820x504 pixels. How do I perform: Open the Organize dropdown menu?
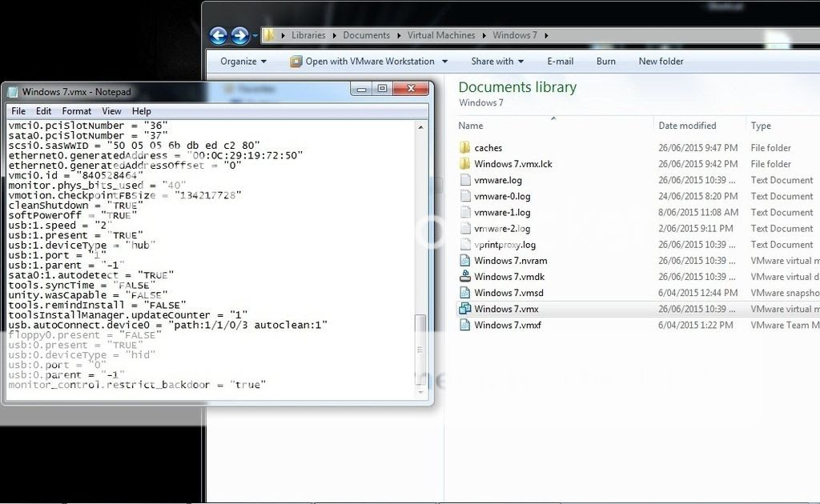coord(243,61)
